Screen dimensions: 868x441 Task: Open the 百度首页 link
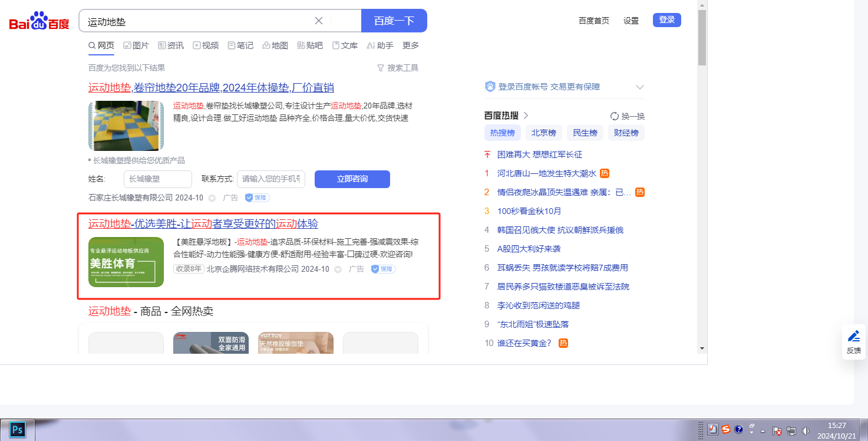594,21
